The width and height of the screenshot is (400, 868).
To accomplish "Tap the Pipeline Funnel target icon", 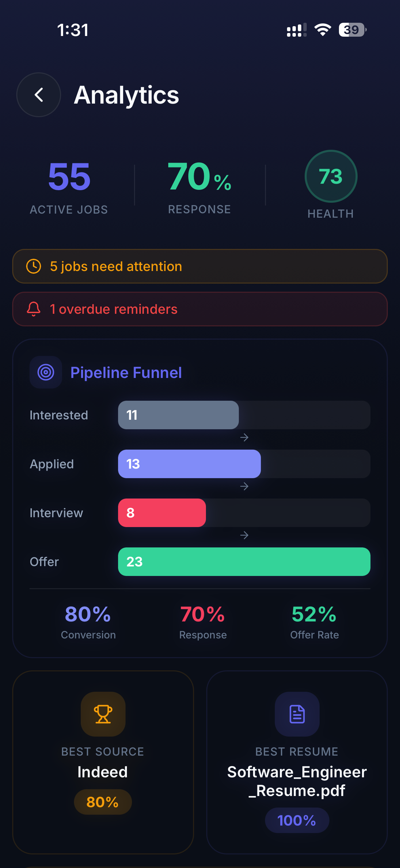I will (46, 372).
